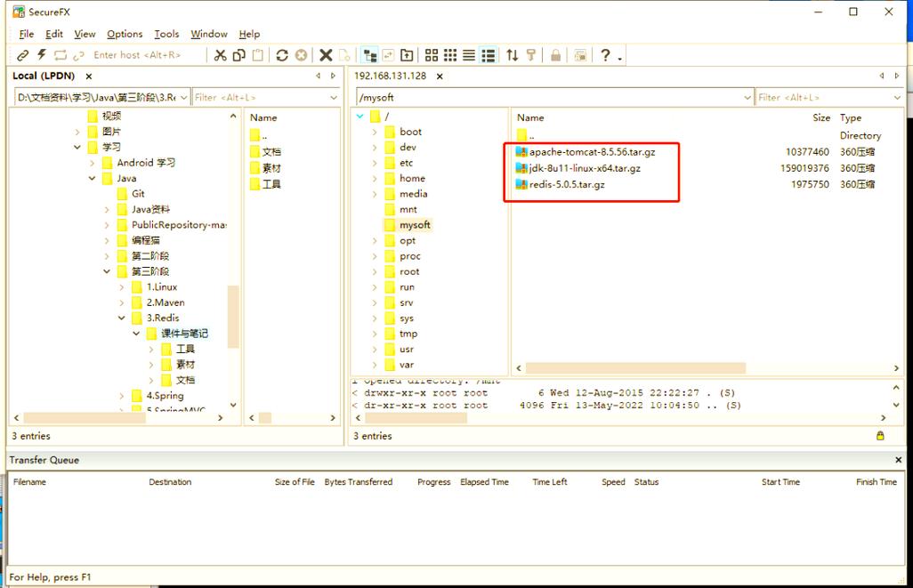913x588 pixels.
Task: Select the 192.168.131.128 session tab
Action: coord(390,76)
